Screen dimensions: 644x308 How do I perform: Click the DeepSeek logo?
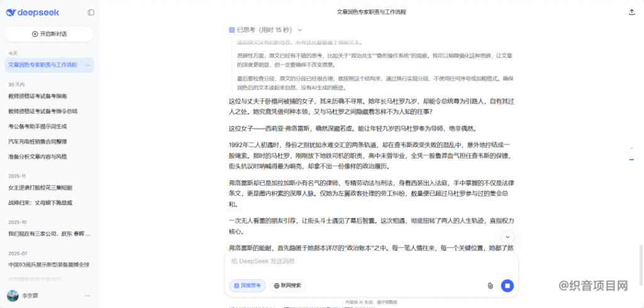click(33, 13)
